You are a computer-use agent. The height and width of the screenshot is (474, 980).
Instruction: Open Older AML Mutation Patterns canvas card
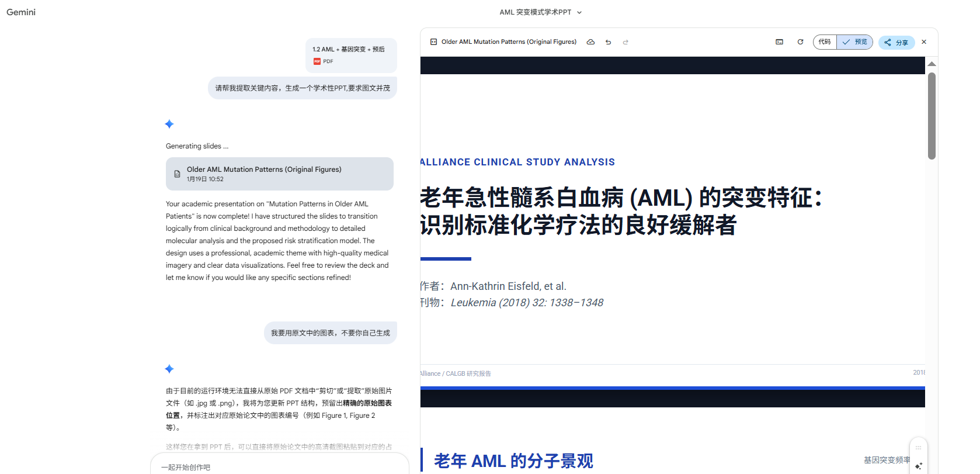click(279, 174)
